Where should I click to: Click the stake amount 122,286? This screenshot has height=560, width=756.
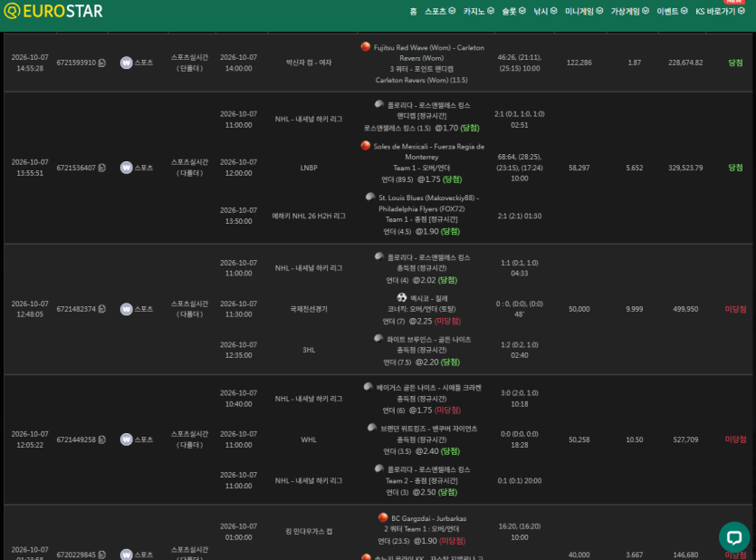coord(579,63)
